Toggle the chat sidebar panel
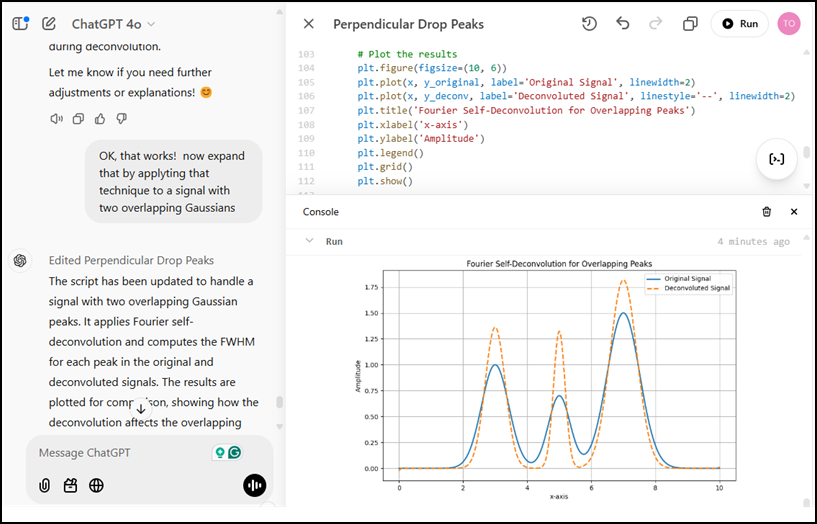Screen dimensions: 817x524 click(19, 23)
